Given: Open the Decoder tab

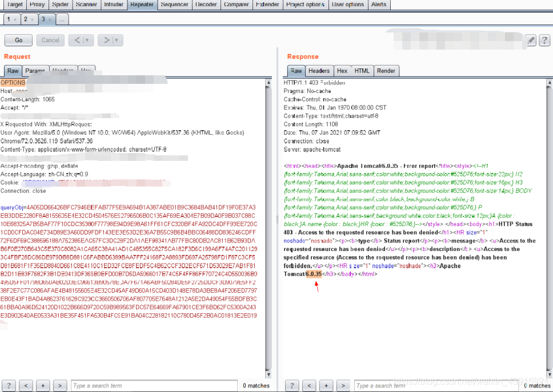Looking at the screenshot, I should [x=206, y=5].
